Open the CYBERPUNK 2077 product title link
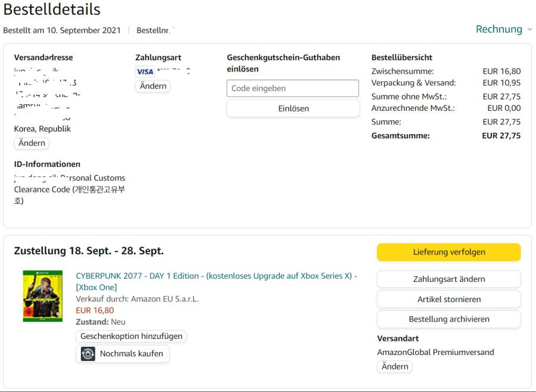 (x=216, y=282)
